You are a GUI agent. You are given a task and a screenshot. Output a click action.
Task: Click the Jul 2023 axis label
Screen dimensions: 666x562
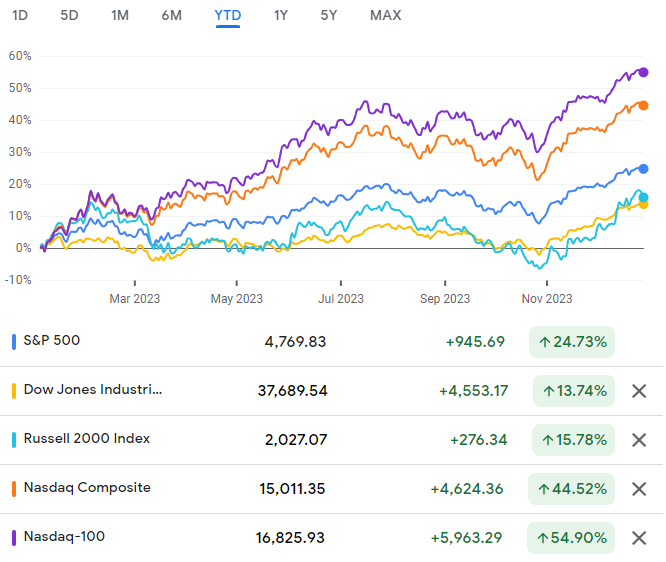tap(341, 299)
